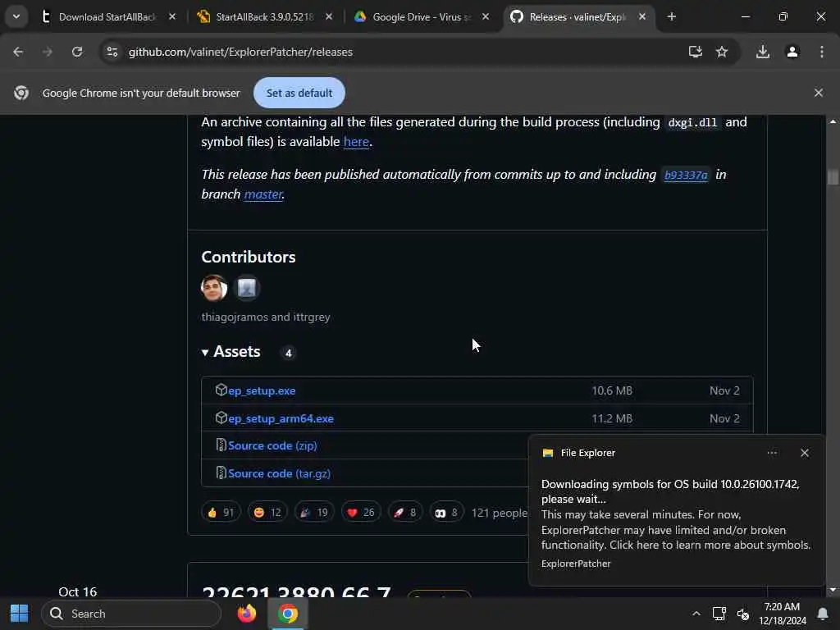The image size is (840, 630).
Task: Open thiagojramos contributor avatar
Action: point(214,288)
